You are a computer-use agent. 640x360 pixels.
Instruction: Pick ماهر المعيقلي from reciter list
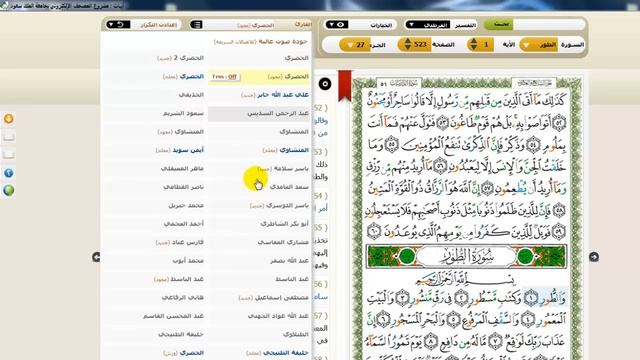point(182,169)
